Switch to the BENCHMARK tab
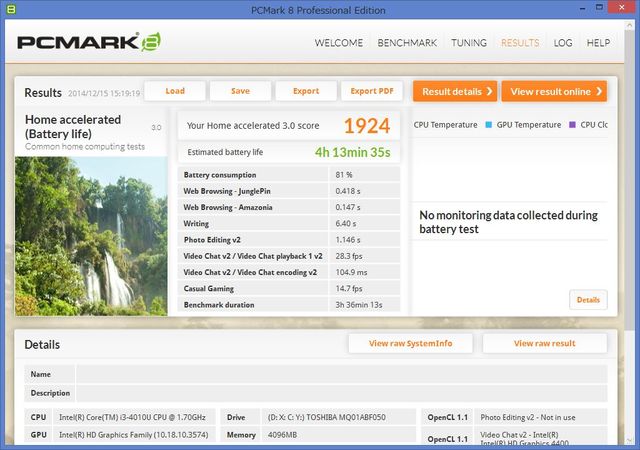This screenshot has height=450, width=640. click(407, 43)
